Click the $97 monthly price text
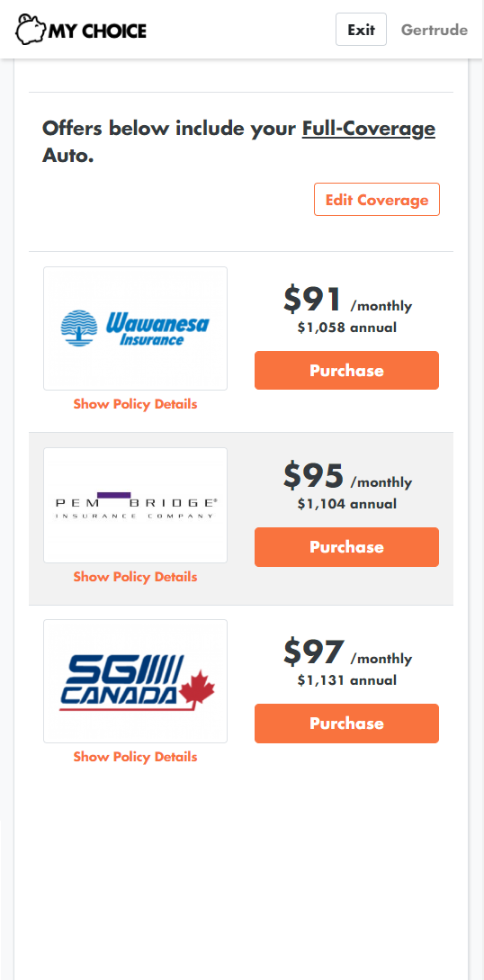This screenshot has height=980, width=484. [347, 652]
